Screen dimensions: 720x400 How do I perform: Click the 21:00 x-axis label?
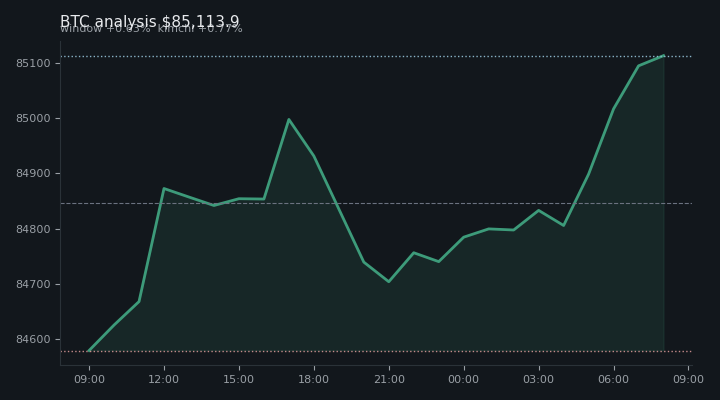[389, 379]
